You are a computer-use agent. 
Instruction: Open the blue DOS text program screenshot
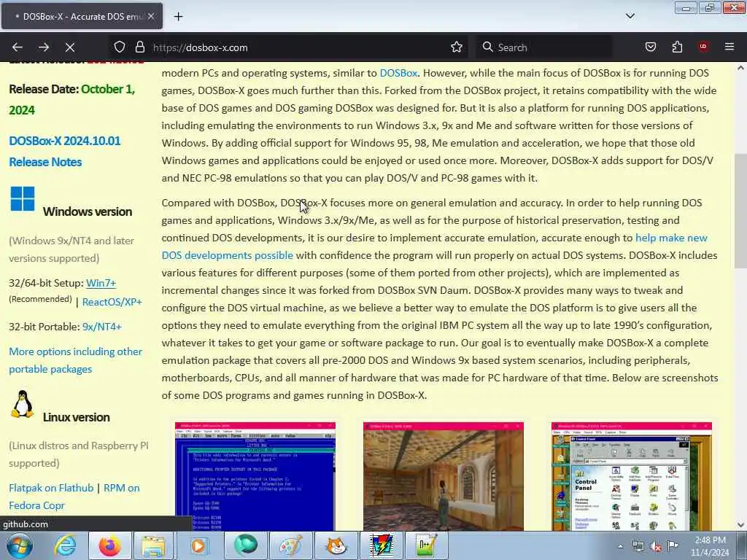[x=255, y=476]
